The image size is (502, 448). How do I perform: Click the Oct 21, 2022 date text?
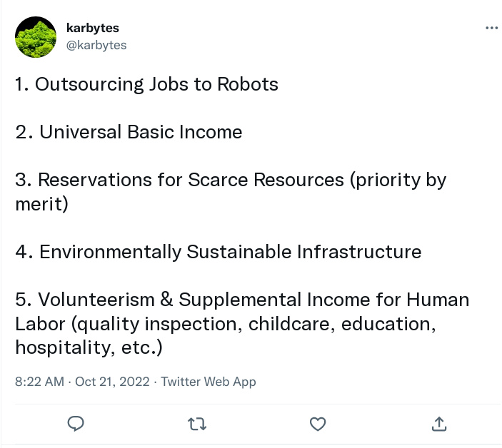click(112, 382)
